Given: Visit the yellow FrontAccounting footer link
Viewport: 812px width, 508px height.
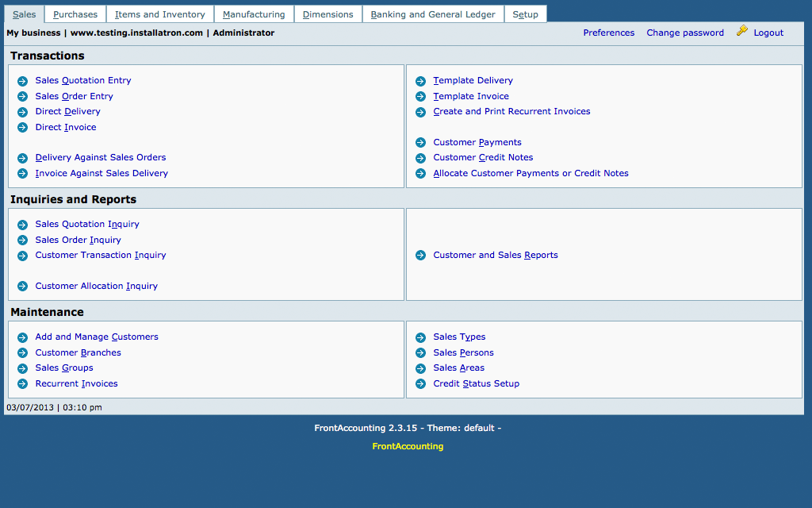Looking at the screenshot, I should (408, 446).
